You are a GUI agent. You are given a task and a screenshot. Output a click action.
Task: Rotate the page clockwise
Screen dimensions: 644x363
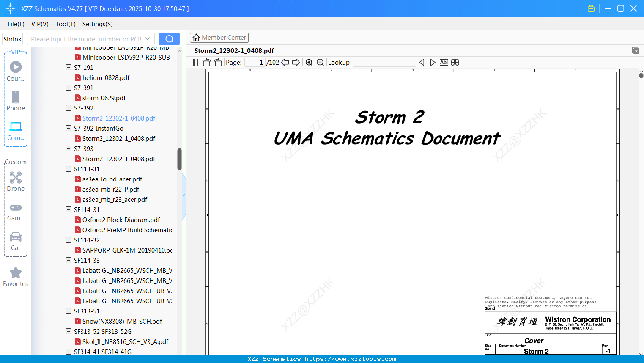[x=218, y=62]
